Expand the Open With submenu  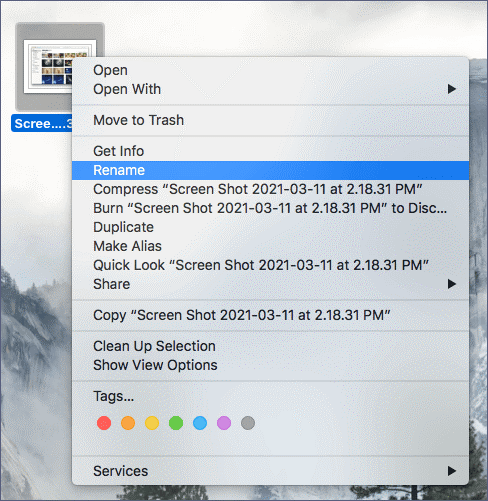point(270,89)
